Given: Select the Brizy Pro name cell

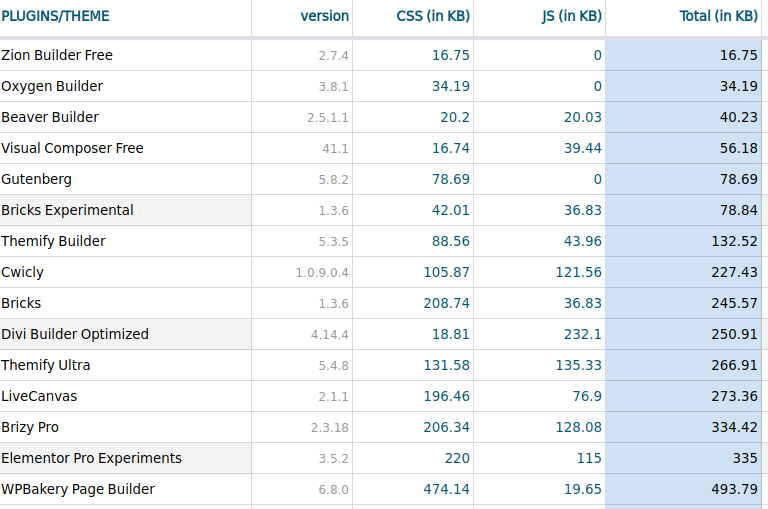Looking at the screenshot, I should 30,427.
